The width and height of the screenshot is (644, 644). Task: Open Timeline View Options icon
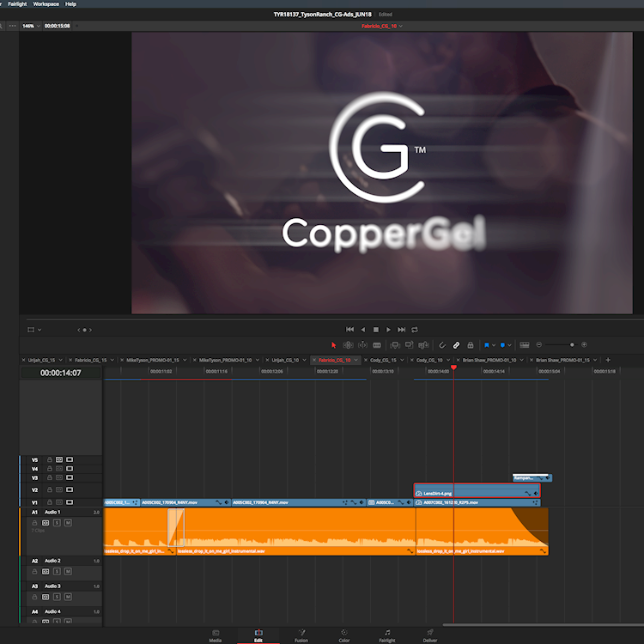[x=525, y=345]
